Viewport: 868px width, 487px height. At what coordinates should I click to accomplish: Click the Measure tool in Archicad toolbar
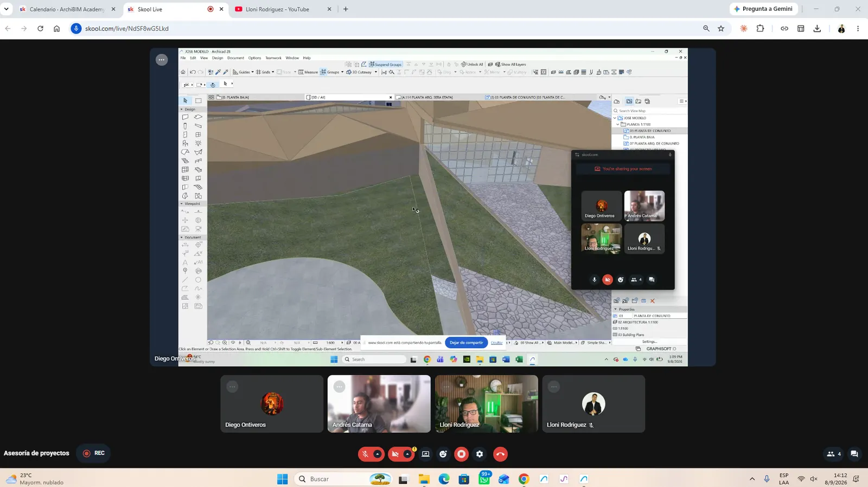[308, 72]
